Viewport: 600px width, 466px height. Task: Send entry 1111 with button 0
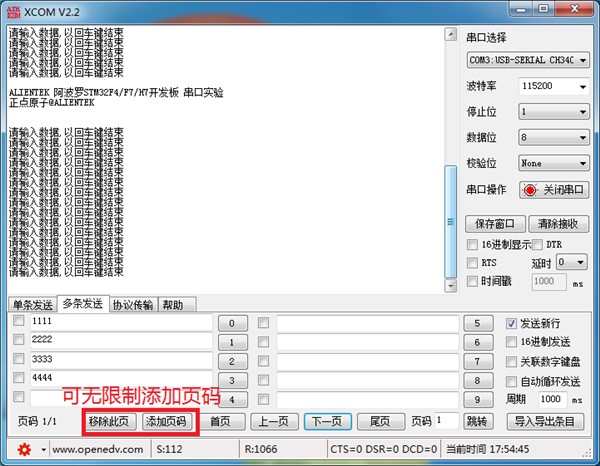point(233,323)
